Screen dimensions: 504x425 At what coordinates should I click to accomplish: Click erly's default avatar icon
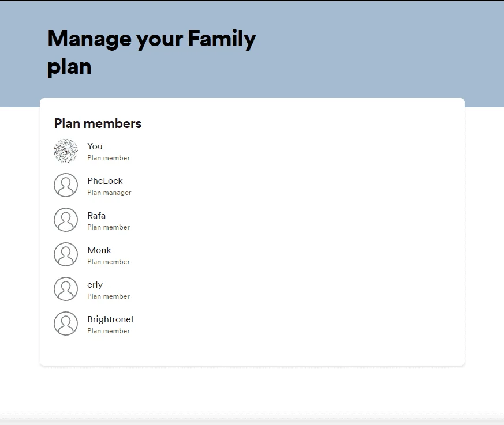tap(66, 289)
